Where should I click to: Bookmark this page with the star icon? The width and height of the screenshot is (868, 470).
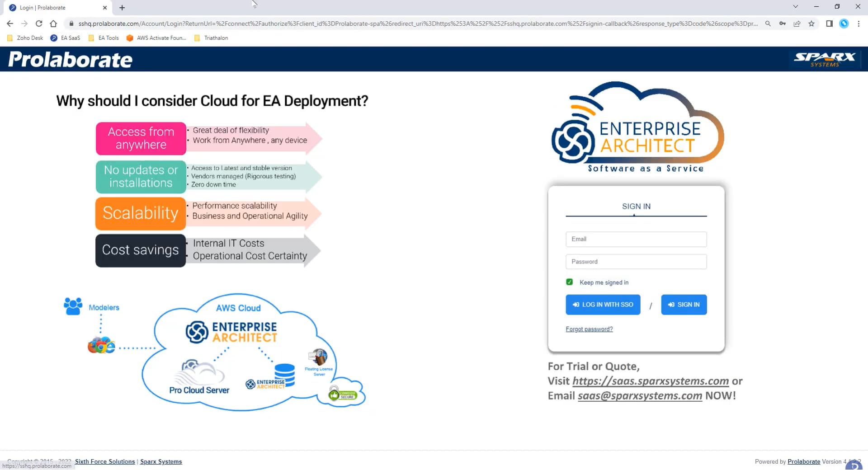coord(811,23)
